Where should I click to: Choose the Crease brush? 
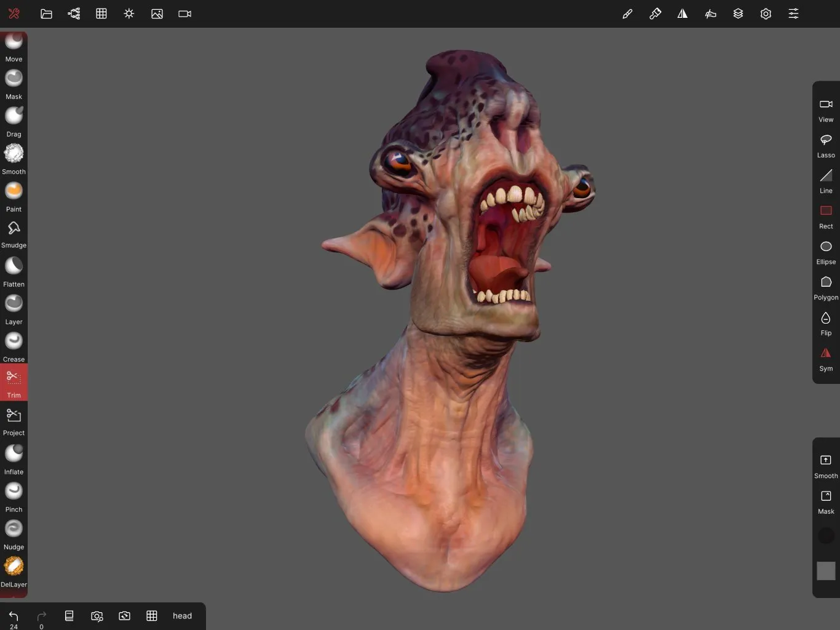pos(14,345)
